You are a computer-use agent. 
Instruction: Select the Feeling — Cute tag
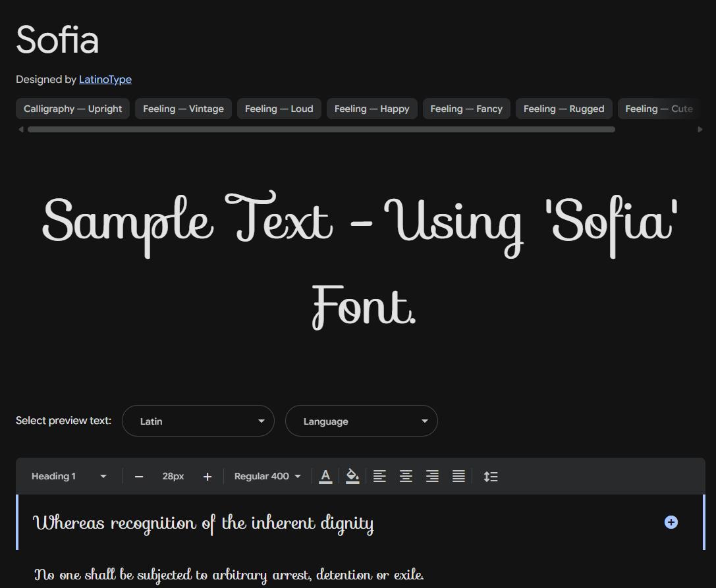(659, 109)
